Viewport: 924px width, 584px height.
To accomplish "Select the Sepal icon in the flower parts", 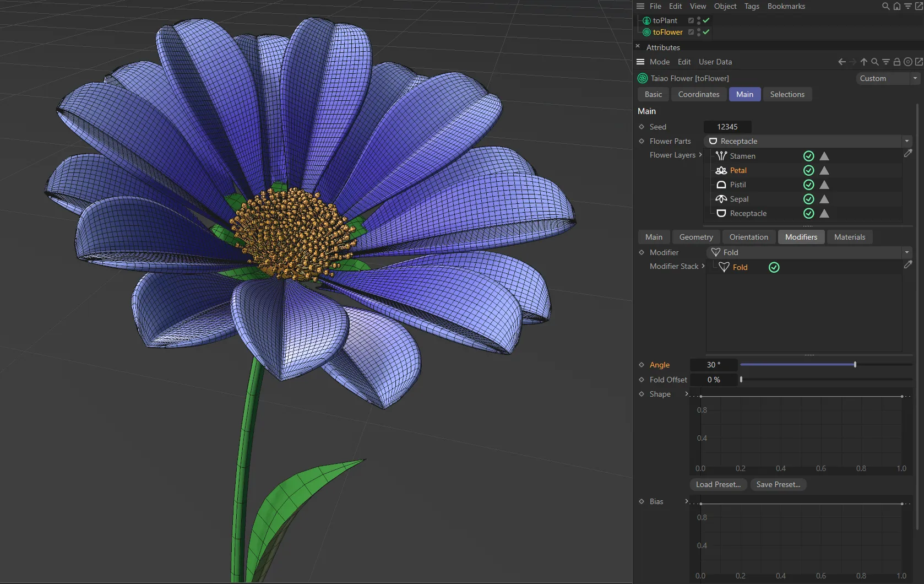I will point(721,199).
